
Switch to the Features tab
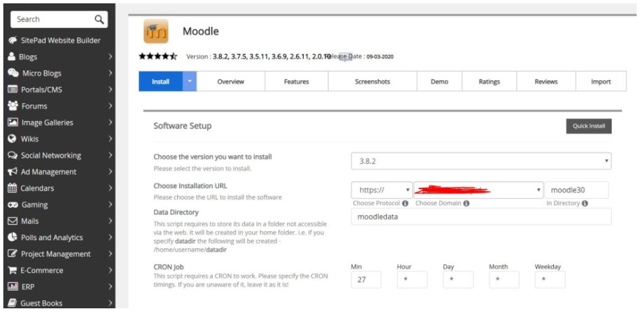[297, 82]
